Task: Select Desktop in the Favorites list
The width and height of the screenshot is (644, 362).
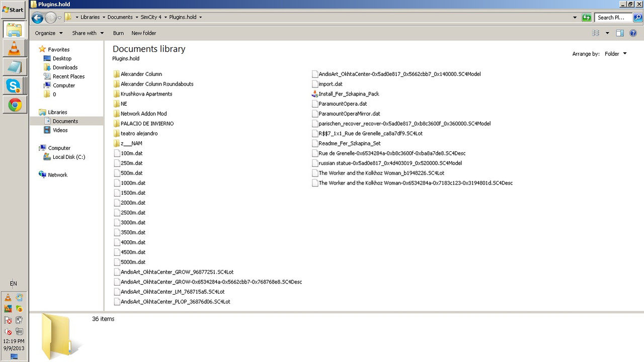Action: coord(62,59)
